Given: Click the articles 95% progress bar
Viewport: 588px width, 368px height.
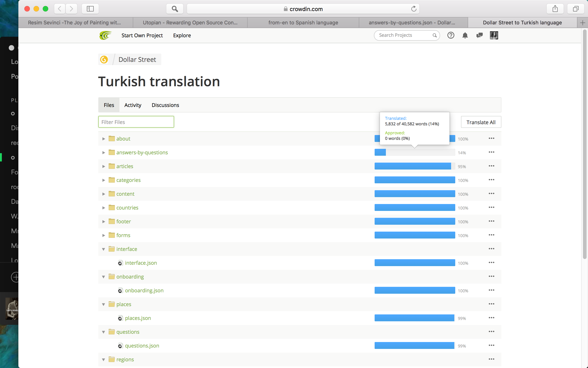Looking at the screenshot, I should point(415,166).
